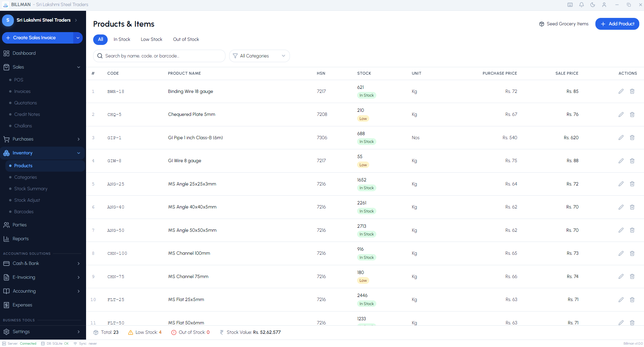This screenshot has height=347, width=644.
Task: Open user account icon in title bar
Action: 604,5
